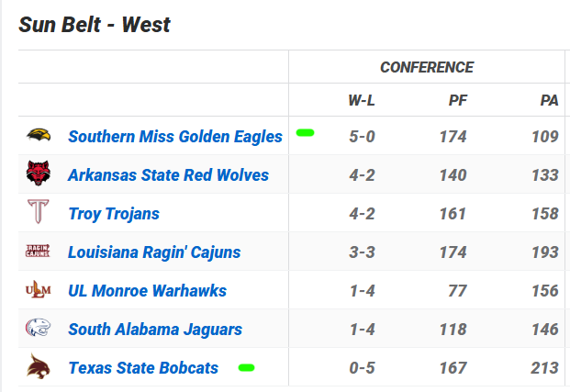Click the Arkansas State Red Wolves logo
The width and height of the screenshot is (570, 392).
pyautogui.click(x=39, y=174)
